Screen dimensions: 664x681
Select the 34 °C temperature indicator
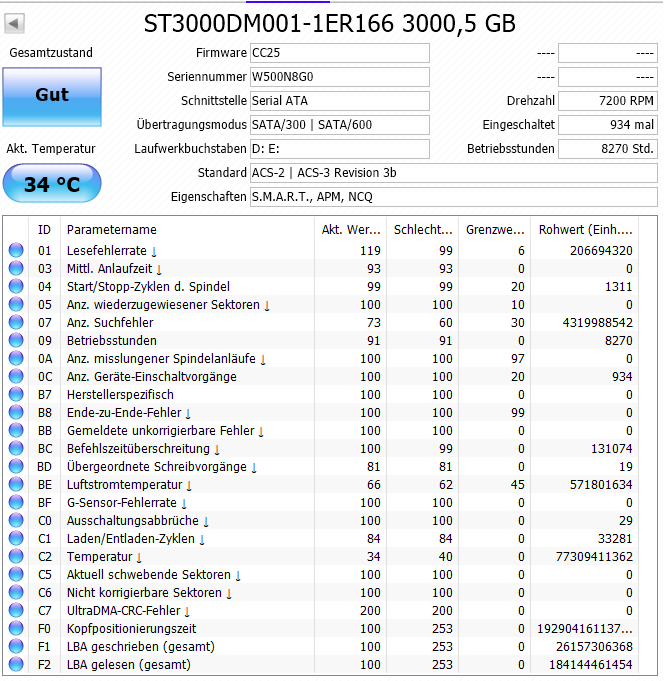[x=52, y=184]
